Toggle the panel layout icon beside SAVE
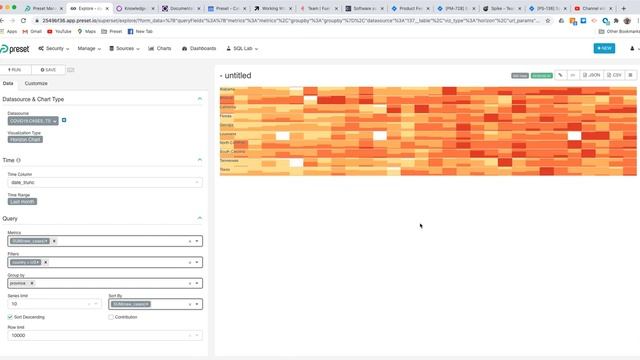 71,70
